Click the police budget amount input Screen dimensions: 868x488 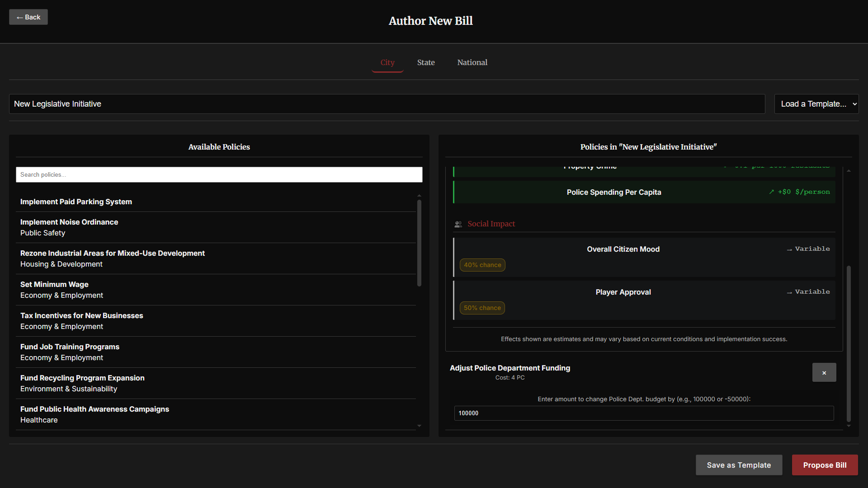click(x=643, y=413)
